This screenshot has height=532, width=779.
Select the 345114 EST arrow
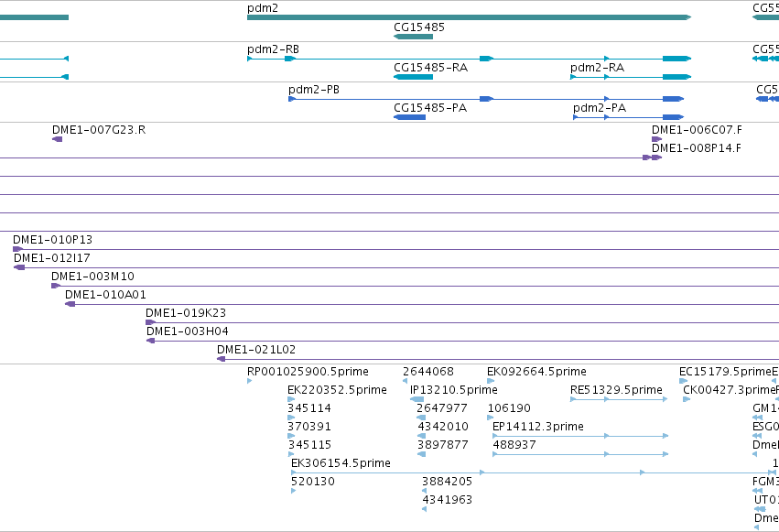click(291, 418)
